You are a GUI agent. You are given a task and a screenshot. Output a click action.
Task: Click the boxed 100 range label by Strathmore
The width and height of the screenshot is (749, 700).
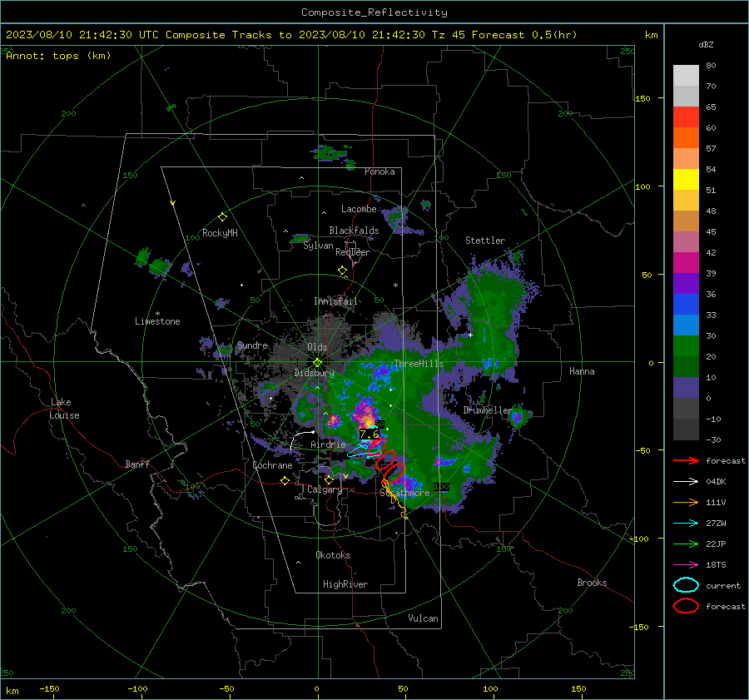[441, 487]
